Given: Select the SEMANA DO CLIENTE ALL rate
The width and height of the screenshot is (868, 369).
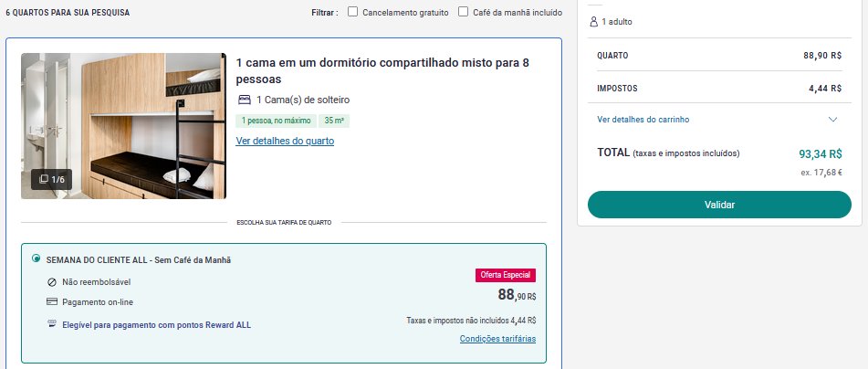Looking at the screenshot, I should (x=36, y=258).
